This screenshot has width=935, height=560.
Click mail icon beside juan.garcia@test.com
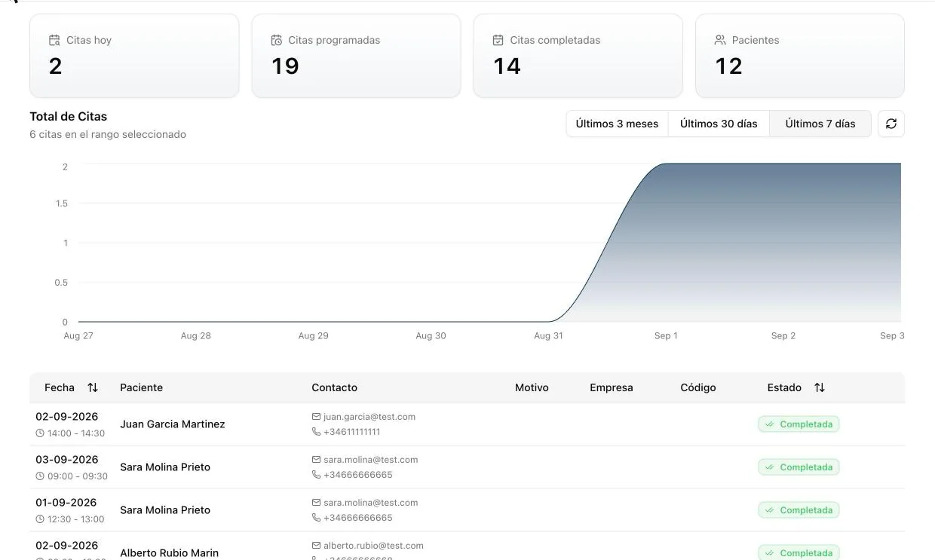316,417
